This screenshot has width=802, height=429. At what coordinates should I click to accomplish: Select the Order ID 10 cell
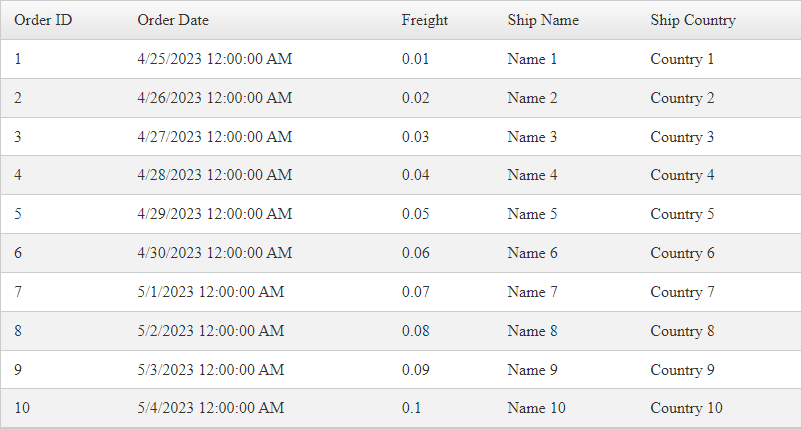pos(22,409)
